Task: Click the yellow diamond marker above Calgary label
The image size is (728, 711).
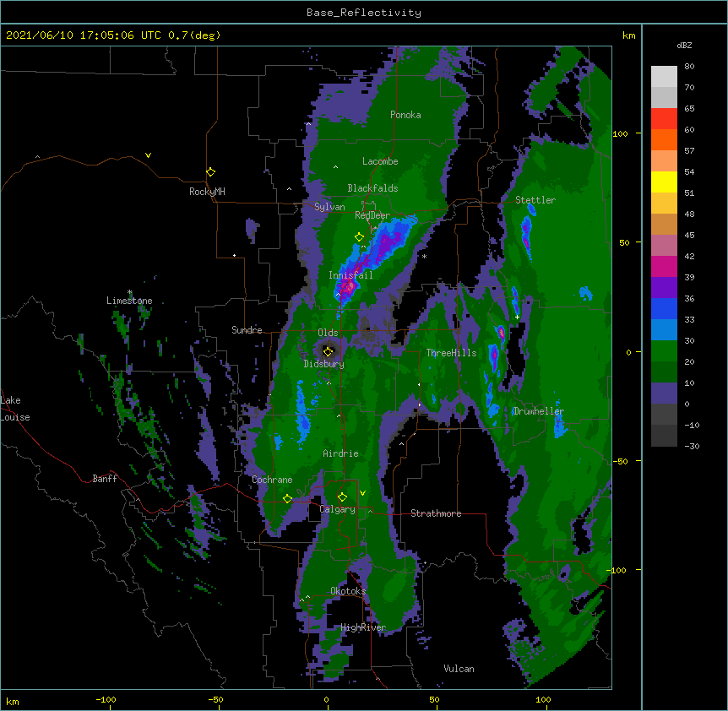Action: (342, 497)
